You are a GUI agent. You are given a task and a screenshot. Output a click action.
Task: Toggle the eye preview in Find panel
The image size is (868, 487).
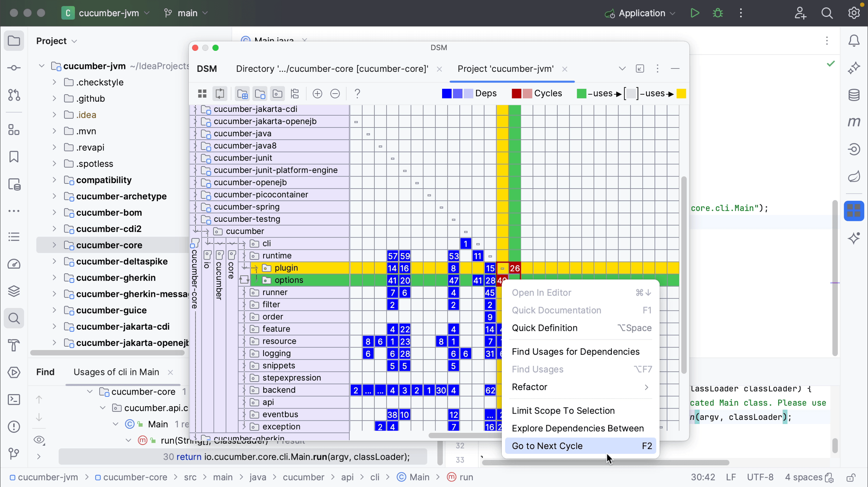(39, 440)
